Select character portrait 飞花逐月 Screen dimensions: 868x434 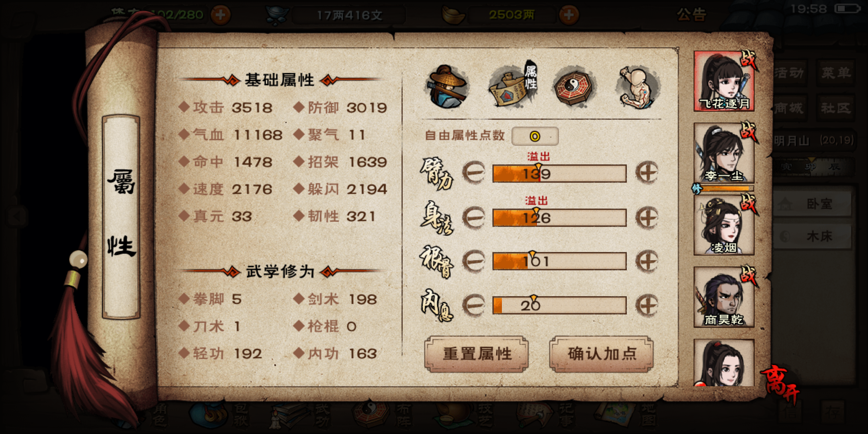(724, 81)
